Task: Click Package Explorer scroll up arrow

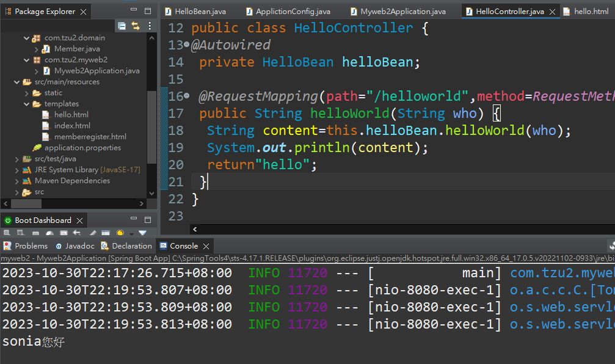Action: 152,38
